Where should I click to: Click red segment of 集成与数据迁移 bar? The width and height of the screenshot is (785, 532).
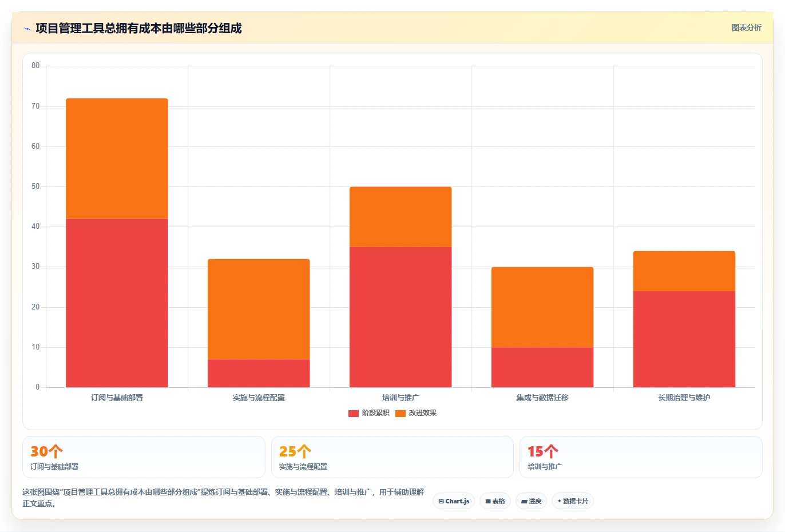point(542,367)
